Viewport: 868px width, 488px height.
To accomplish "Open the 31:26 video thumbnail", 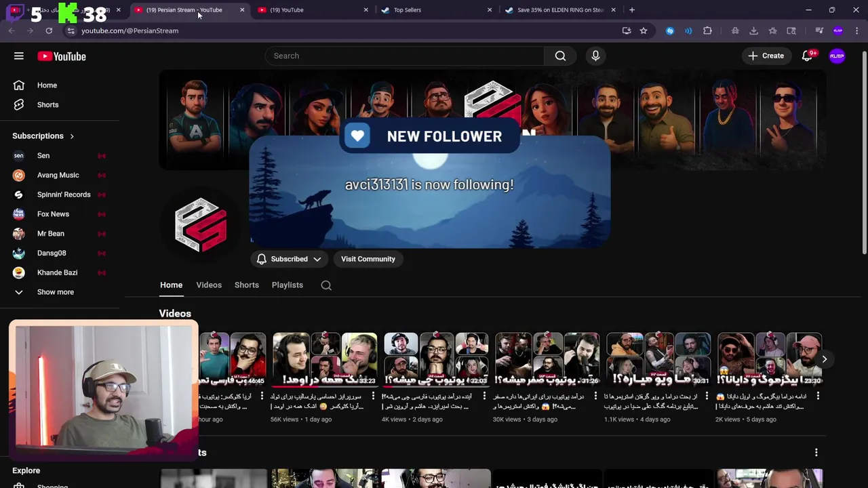I will [x=547, y=359].
